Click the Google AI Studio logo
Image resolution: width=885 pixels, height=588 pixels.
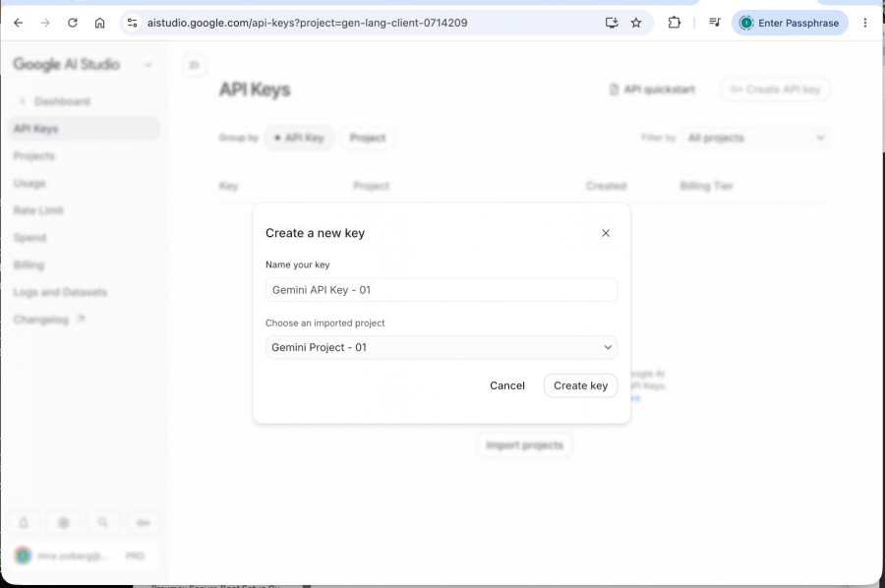[66, 64]
